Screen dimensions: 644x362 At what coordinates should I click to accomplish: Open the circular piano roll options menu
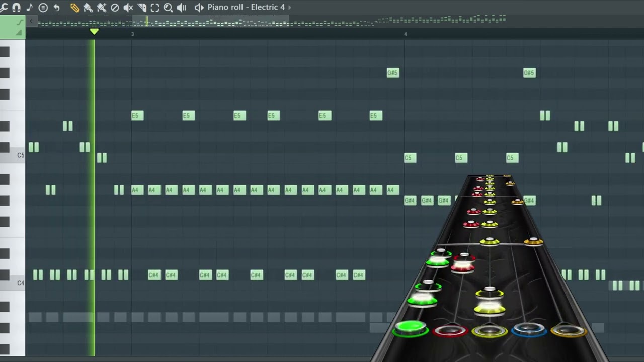coord(43,7)
